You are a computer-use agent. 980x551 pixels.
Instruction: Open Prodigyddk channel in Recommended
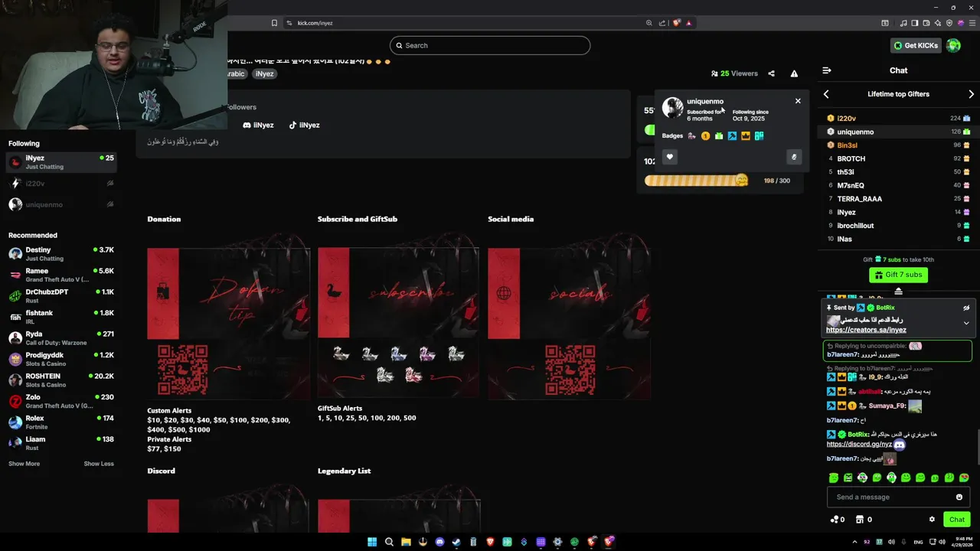click(61, 359)
